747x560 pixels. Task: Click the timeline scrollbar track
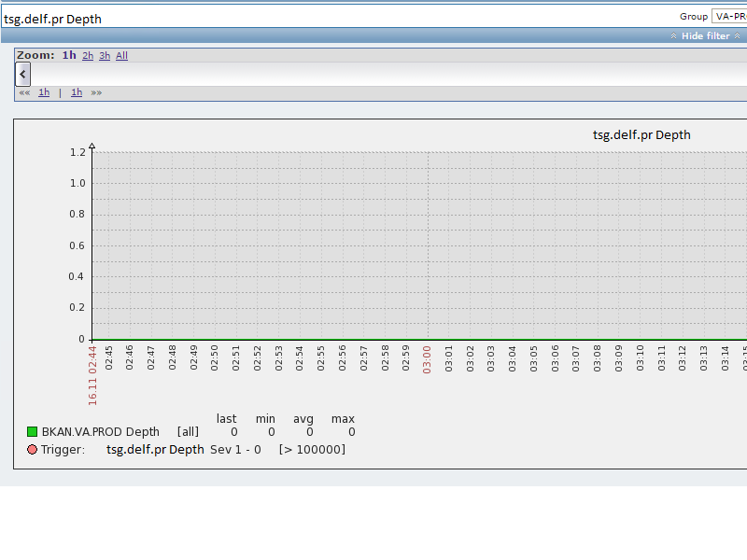pos(373,74)
